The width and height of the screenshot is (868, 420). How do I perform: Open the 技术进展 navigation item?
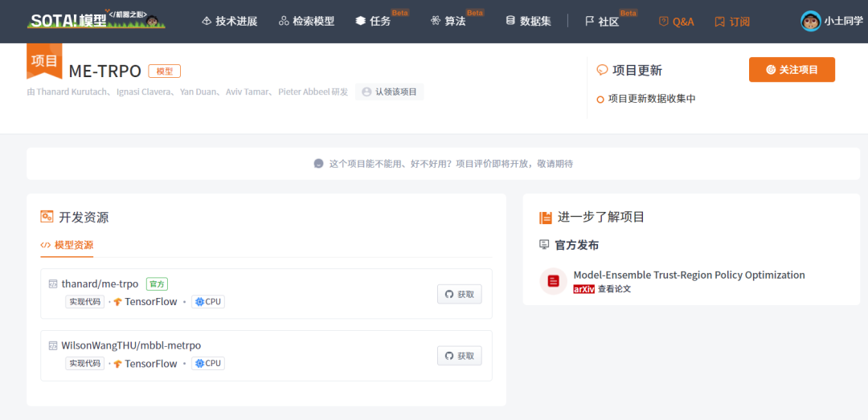[230, 22]
